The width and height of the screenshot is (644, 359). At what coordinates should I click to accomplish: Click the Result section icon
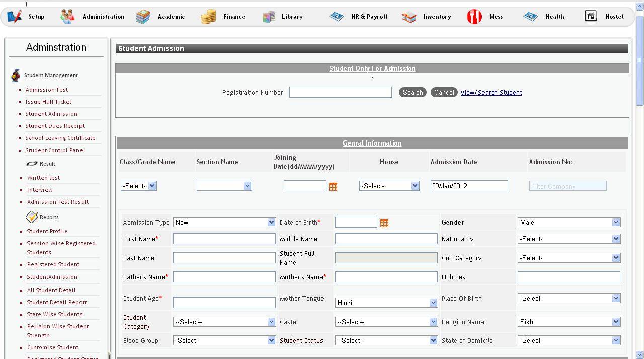pos(32,164)
